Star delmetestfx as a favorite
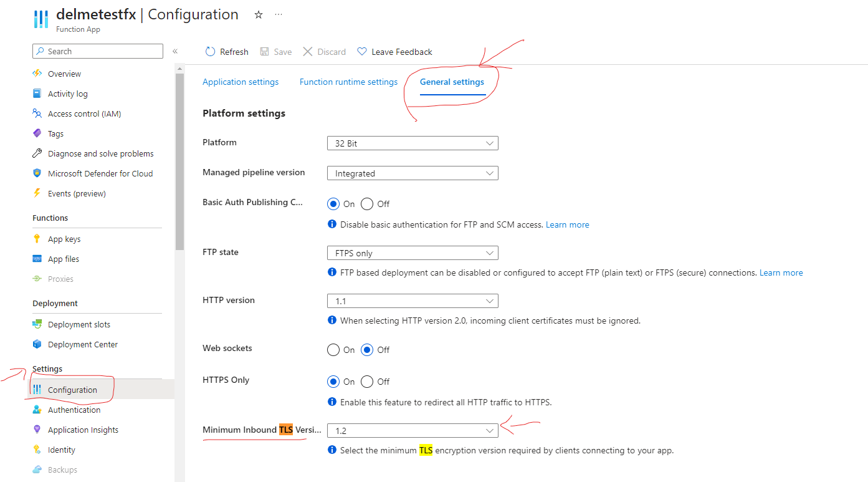The width and height of the screenshot is (868, 482). (258, 14)
